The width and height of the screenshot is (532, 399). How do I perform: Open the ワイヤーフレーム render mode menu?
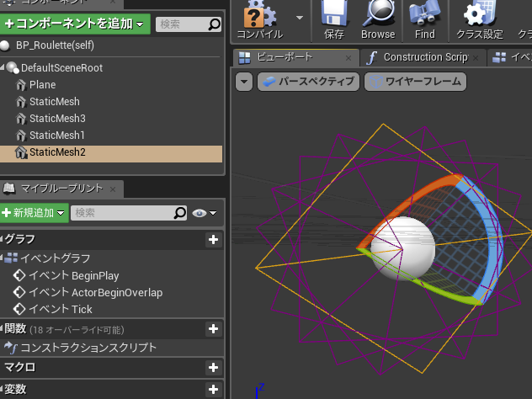click(415, 82)
